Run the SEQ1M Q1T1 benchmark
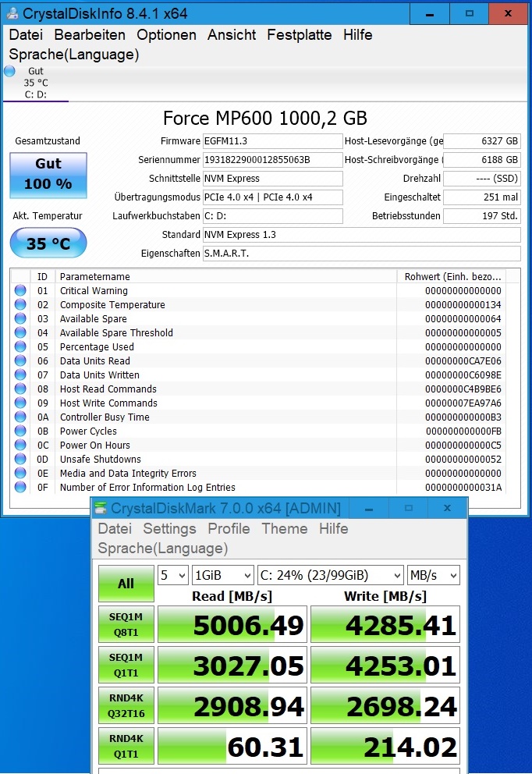The width and height of the screenshot is (532, 774). pos(126,665)
